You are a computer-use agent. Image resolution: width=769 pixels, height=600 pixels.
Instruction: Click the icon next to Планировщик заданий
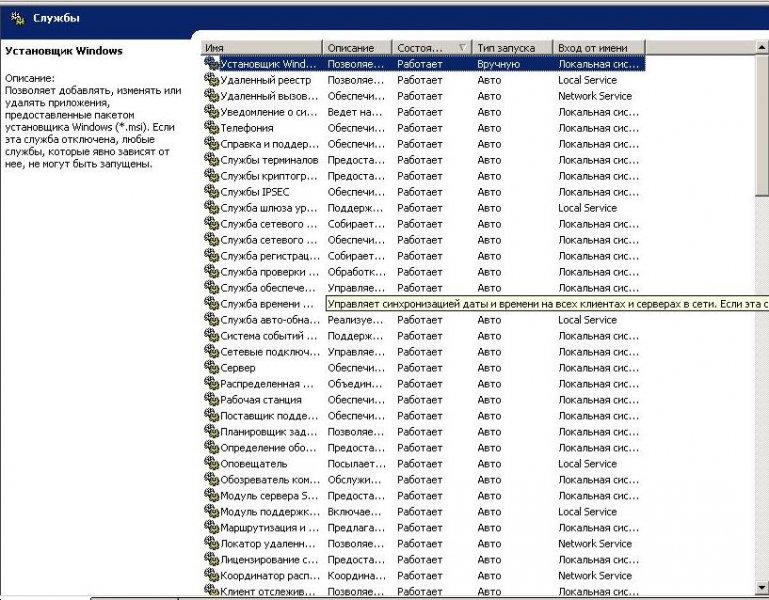coord(211,432)
